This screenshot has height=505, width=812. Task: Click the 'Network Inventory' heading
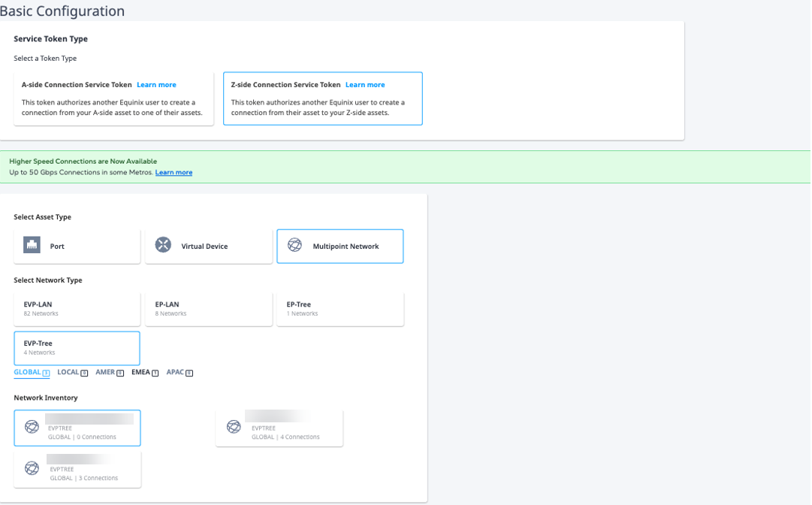(x=46, y=398)
